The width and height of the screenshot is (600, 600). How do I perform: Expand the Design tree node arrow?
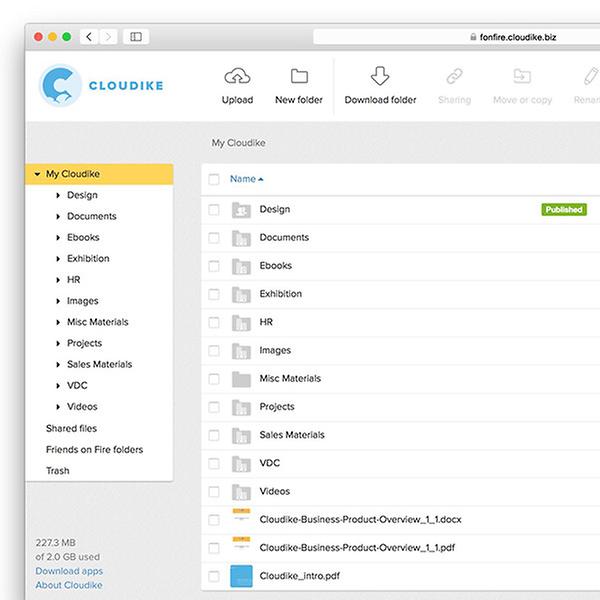(58, 196)
